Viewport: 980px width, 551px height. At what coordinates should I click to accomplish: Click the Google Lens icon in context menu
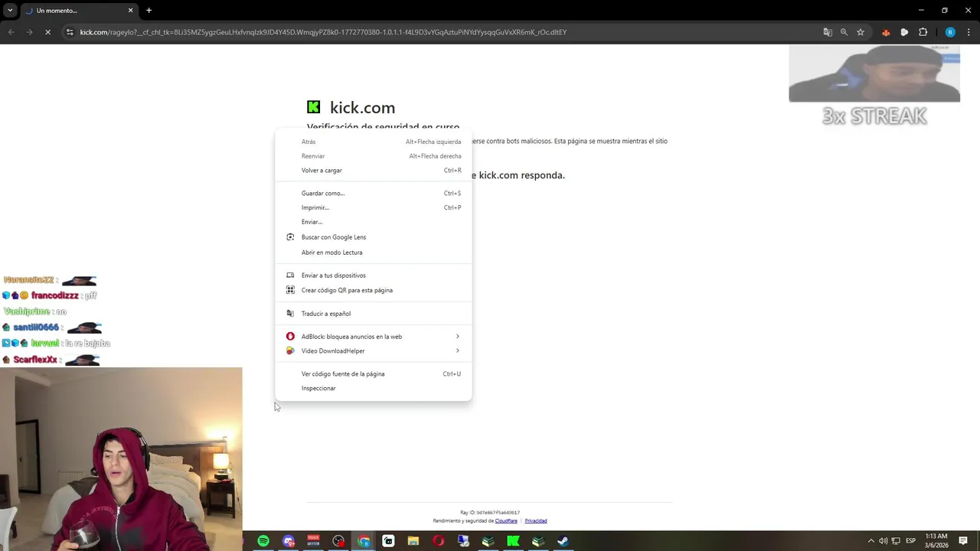[x=290, y=237]
